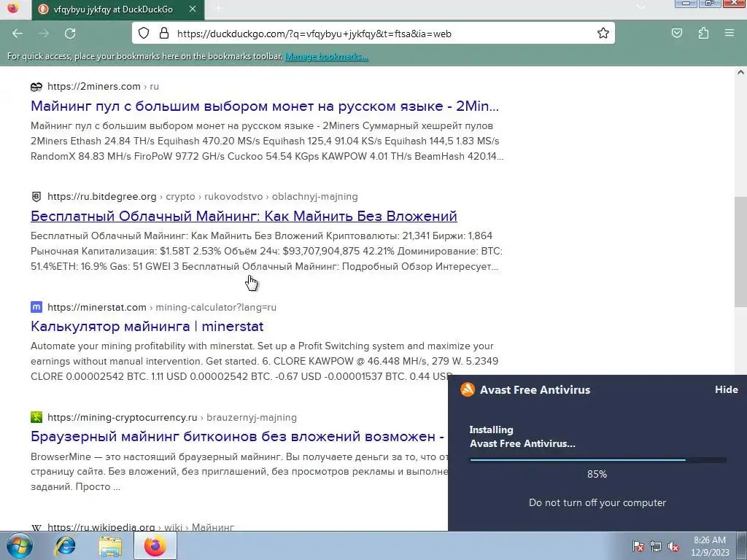Click the Manage bookmarks link
747x560 pixels.
pos(326,56)
